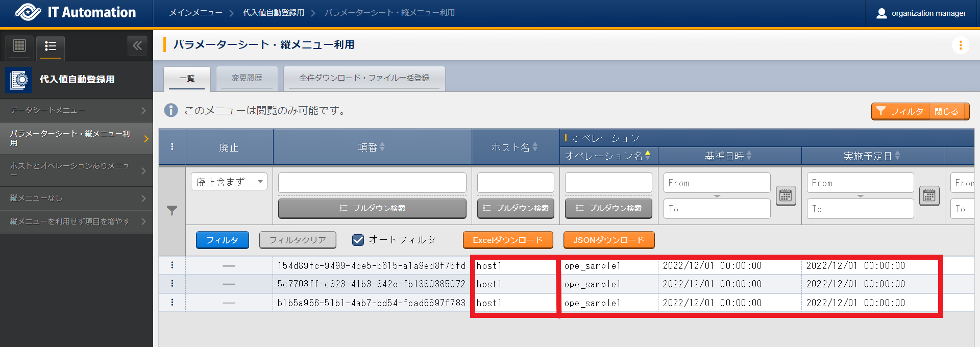Open the organization manager user icon

881,13
